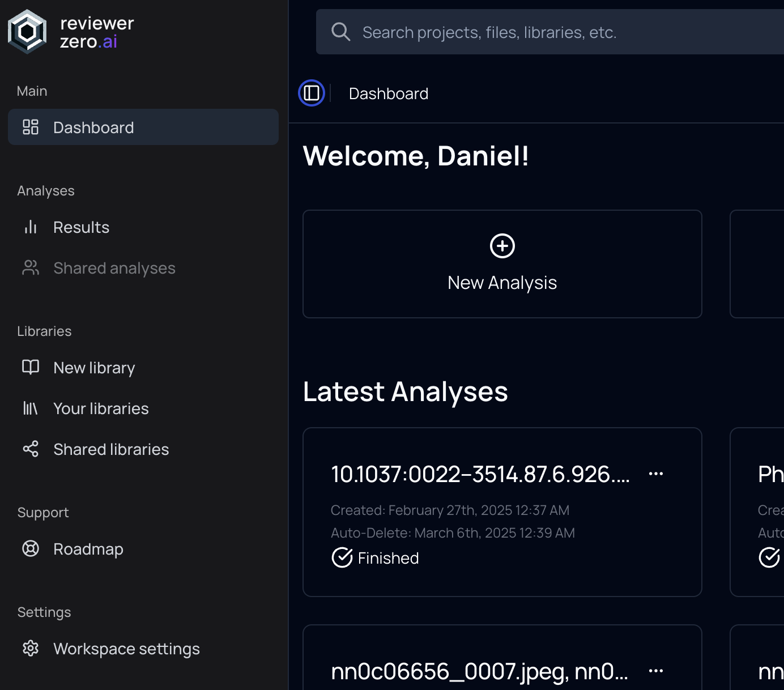Open Shared analyses from the Analyses section
This screenshot has width=784, height=690.
(x=114, y=267)
